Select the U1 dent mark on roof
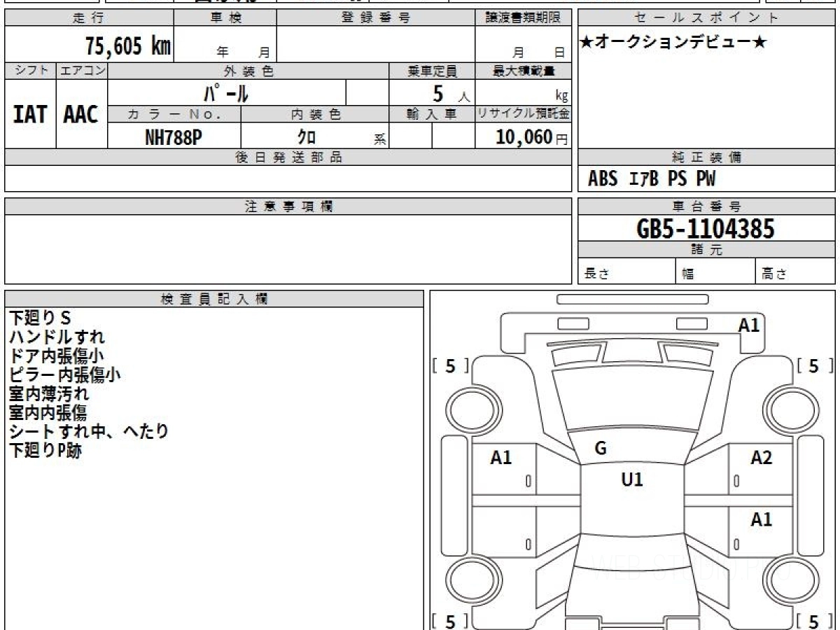Screen dimensions: 840x630 click(x=632, y=479)
